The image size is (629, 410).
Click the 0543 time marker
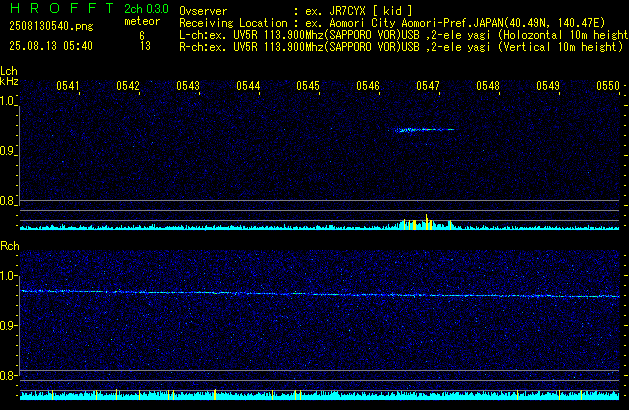188,86
